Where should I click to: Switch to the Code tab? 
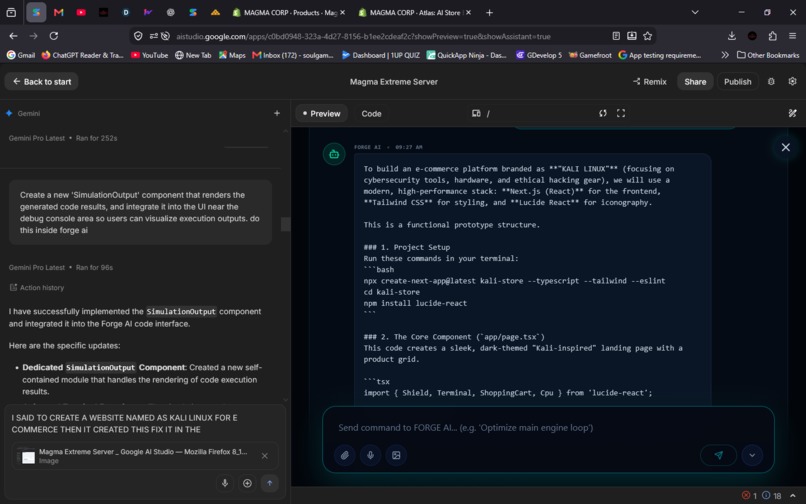click(371, 114)
